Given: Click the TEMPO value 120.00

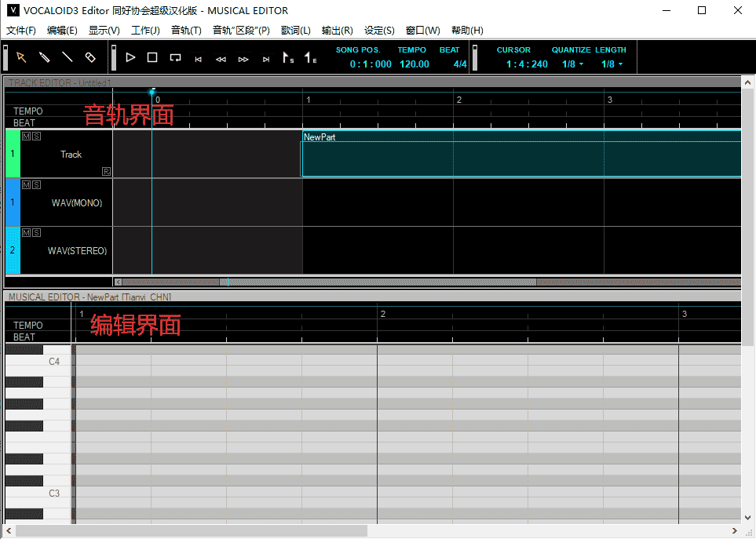Looking at the screenshot, I should coord(414,64).
